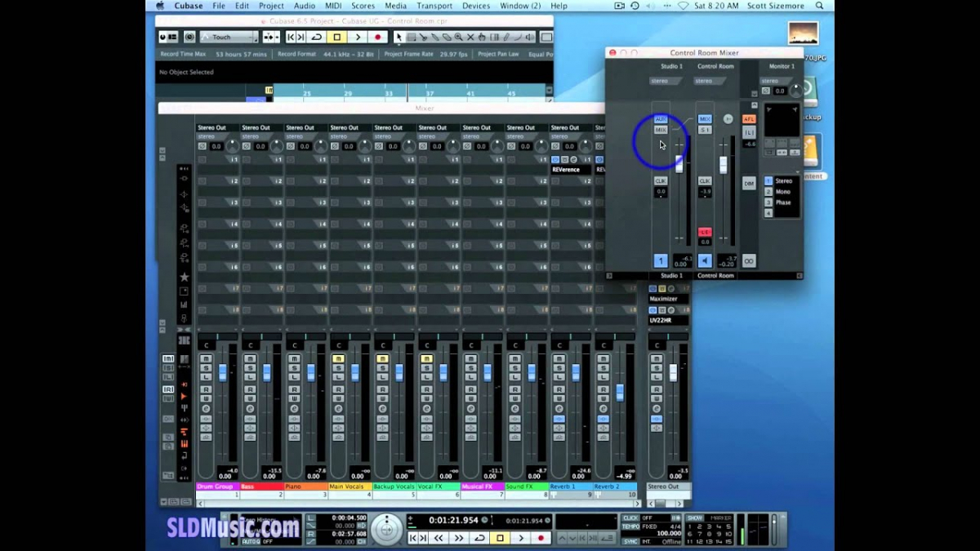Toggle Cycle loop in project toolbar
Viewport: 980px width, 551px height.
[316, 38]
